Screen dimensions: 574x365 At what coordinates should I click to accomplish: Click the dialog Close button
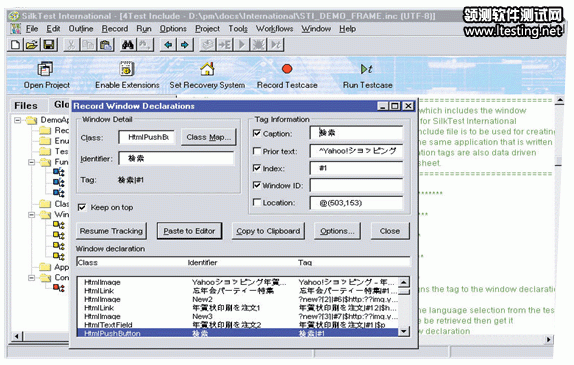[x=390, y=231]
